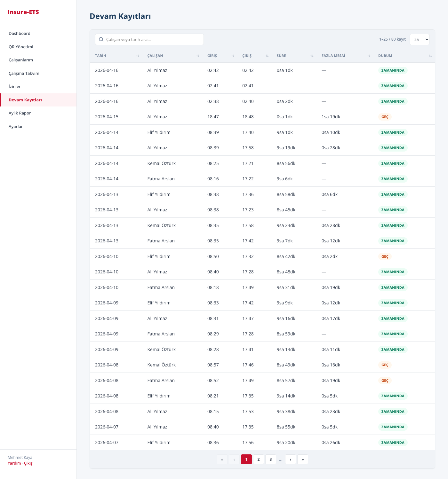The width and height of the screenshot is (448, 479).
Task: Click Fazla Mesai sort arrows icon
Action: pos(369,56)
